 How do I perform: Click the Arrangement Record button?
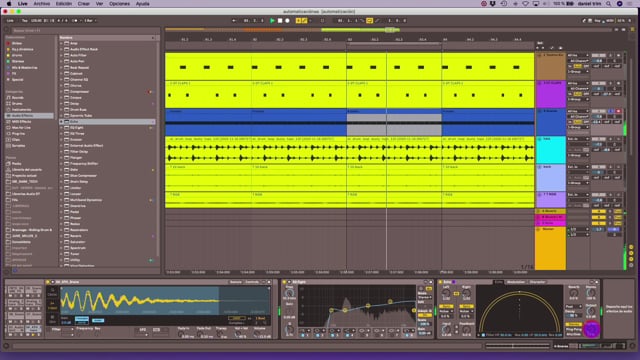pyautogui.click(x=287, y=20)
